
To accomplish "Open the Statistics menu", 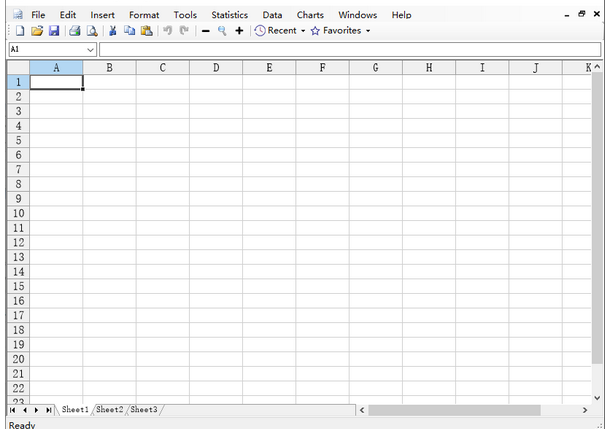I will click(229, 15).
